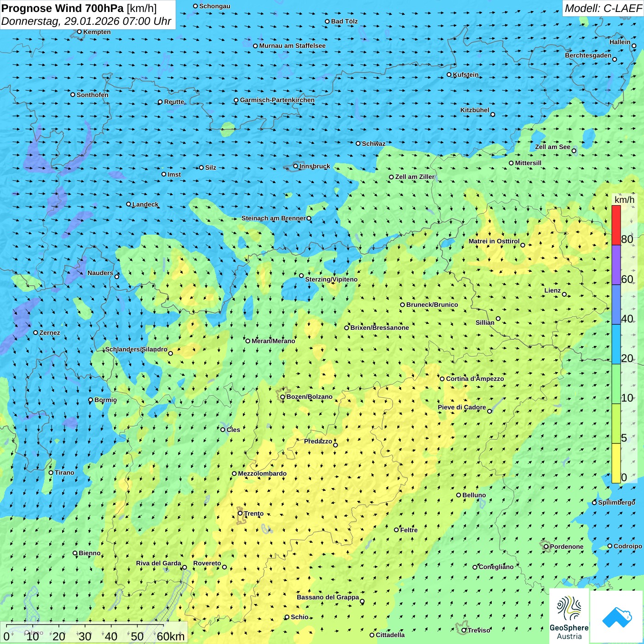This screenshot has width=644, height=644.
Task: Click the 'Sterzing/Vipiteno' label
Action: tap(331, 279)
